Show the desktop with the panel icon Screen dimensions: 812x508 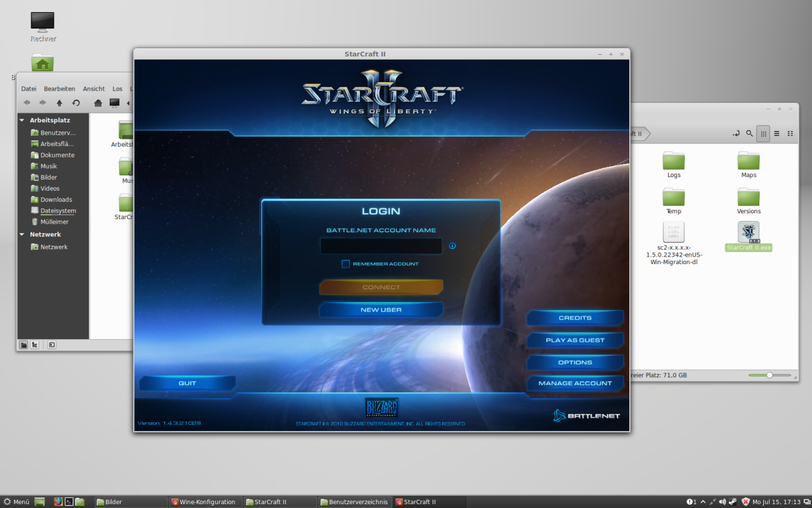pos(40,502)
